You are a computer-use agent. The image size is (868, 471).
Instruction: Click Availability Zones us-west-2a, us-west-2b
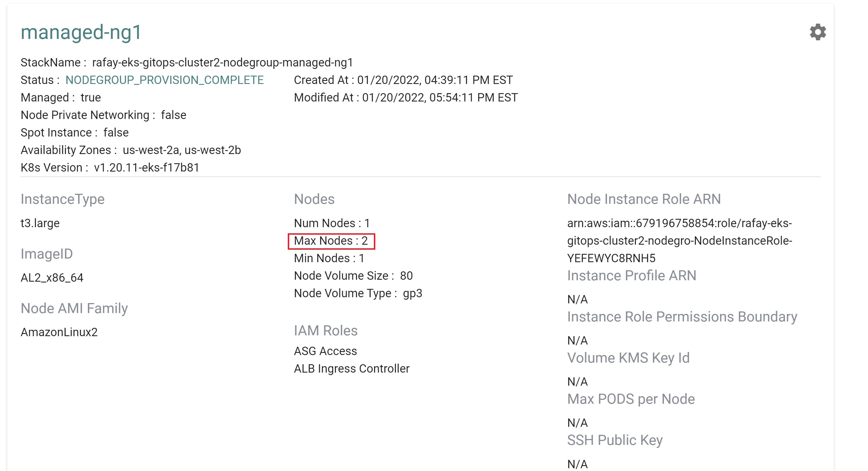tap(131, 150)
